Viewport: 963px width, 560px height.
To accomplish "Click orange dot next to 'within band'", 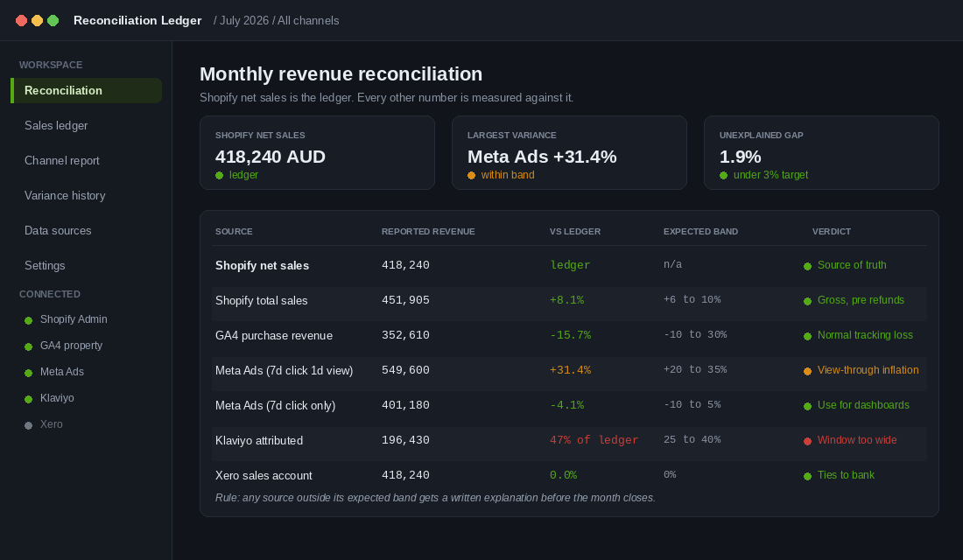I will pos(471,176).
